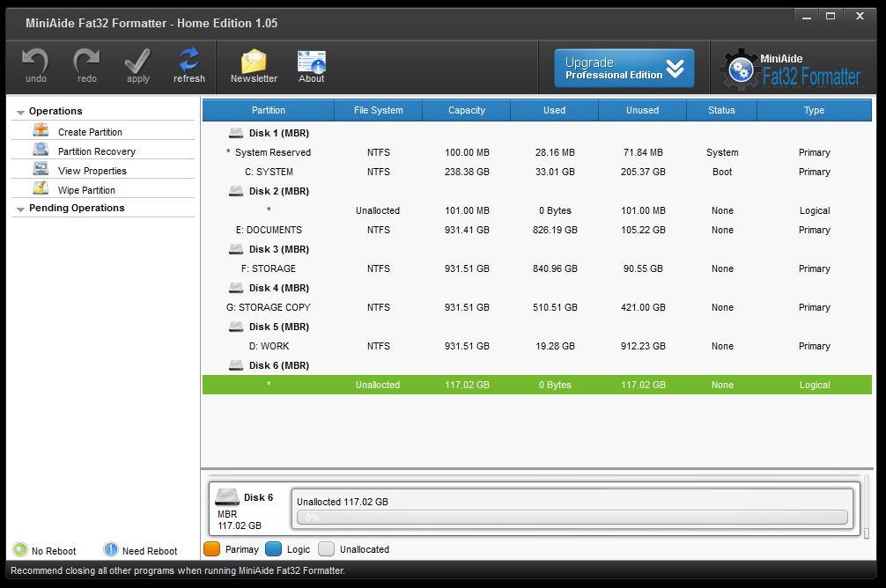
Task: Click the Unallocted 117.02 GB disk map block
Action: [572, 509]
